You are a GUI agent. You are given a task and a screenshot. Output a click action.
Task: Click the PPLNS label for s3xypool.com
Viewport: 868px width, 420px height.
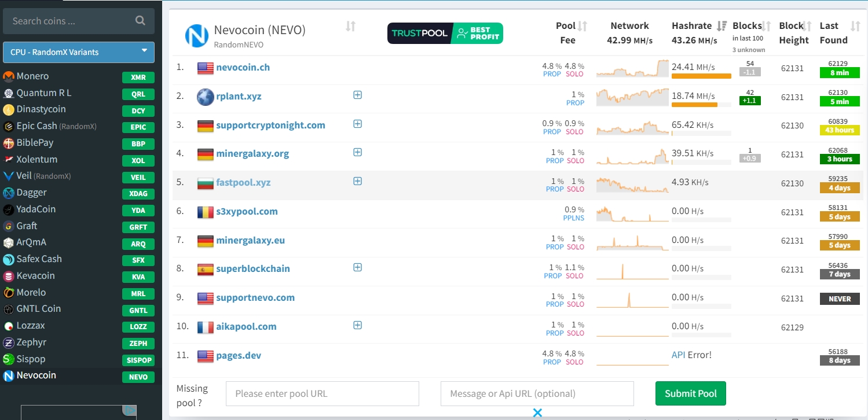(x=573, y=218)
